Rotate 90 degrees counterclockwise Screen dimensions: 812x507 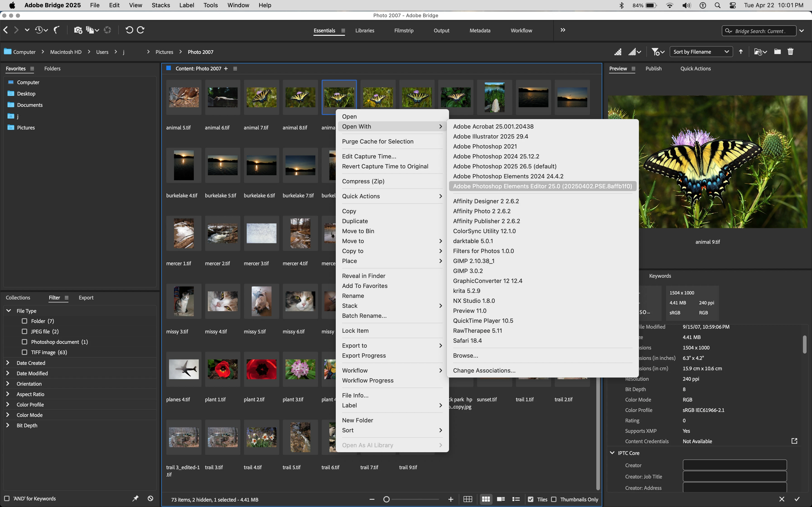pyautogui.click(x=129, y=30)
